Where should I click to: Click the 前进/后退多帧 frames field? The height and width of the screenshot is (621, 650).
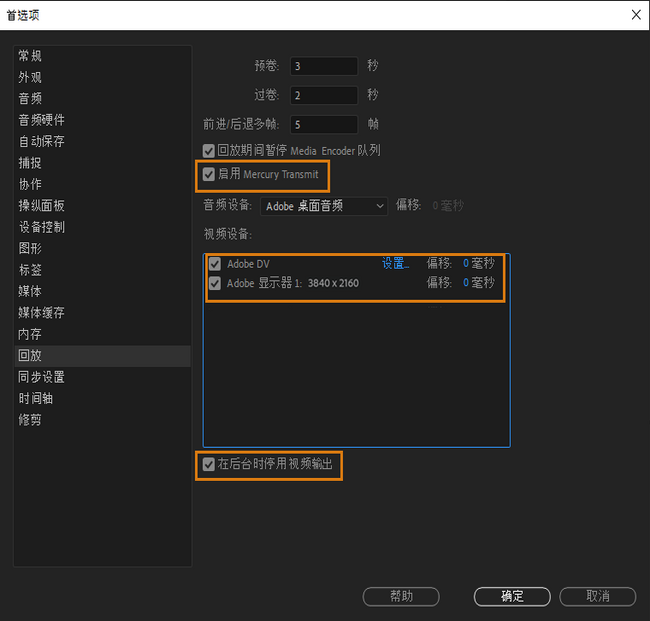tap(324, 124)
